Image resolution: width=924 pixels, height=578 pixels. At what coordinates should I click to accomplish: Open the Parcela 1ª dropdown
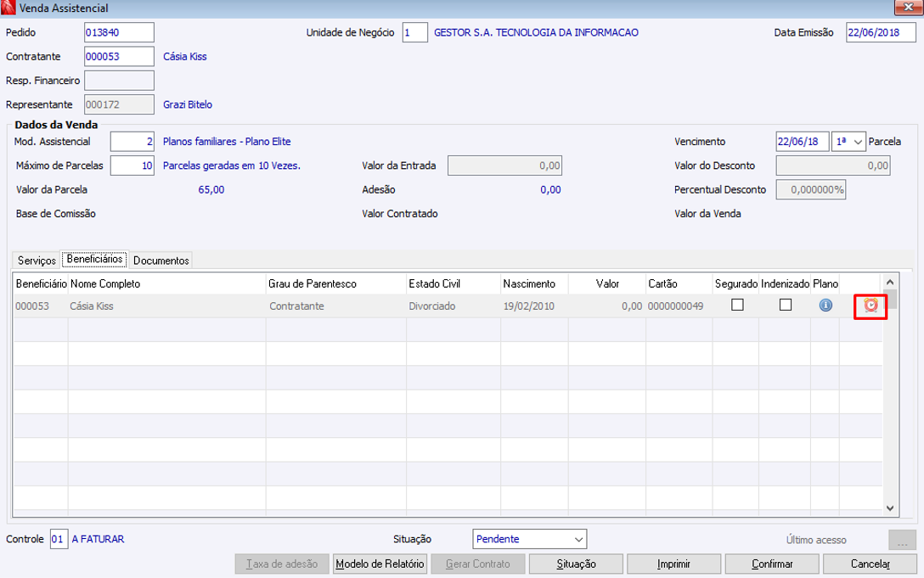[848, 142]
